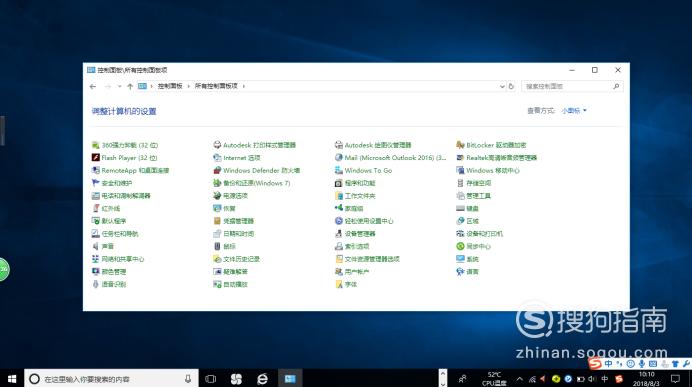Image resolution: width=692 pixels, height=387 pixels.
Task: Open 安全和维护 with flag icon
Action: click(x=112, y=183)
